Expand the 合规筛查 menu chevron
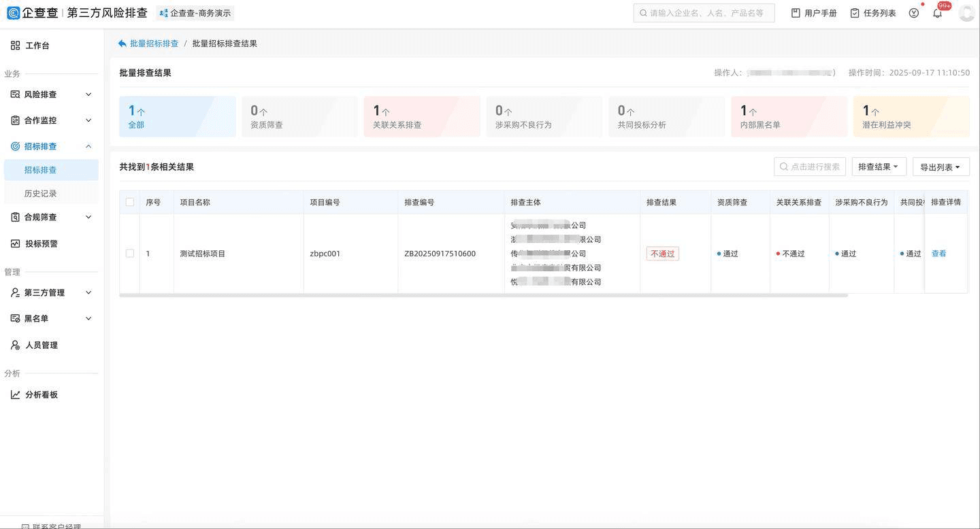This screenshot has width=980, height=529. [x=88, y=217]
